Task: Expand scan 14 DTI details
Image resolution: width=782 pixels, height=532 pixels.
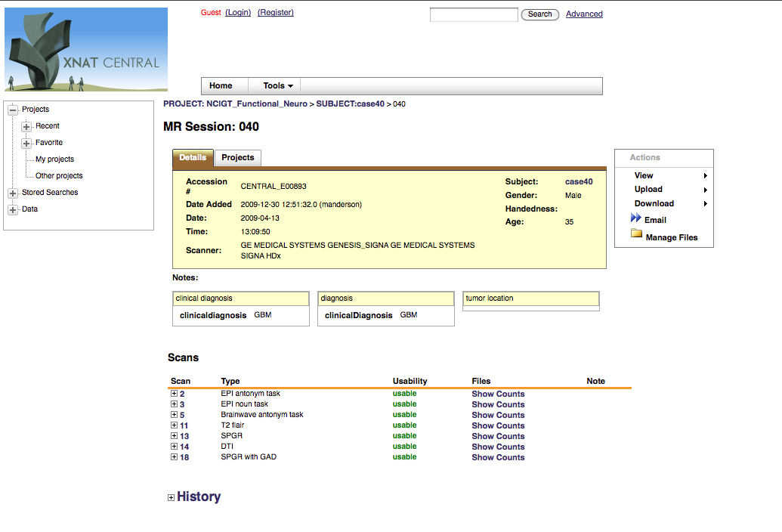Action: pyautogui.click(x=174, y=447)
